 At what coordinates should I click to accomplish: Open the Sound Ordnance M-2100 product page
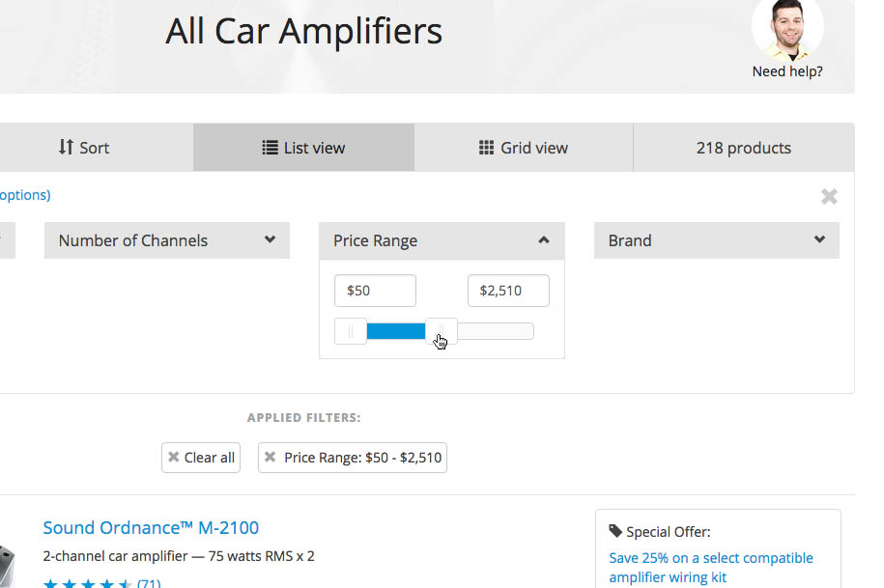click(151, 528)
